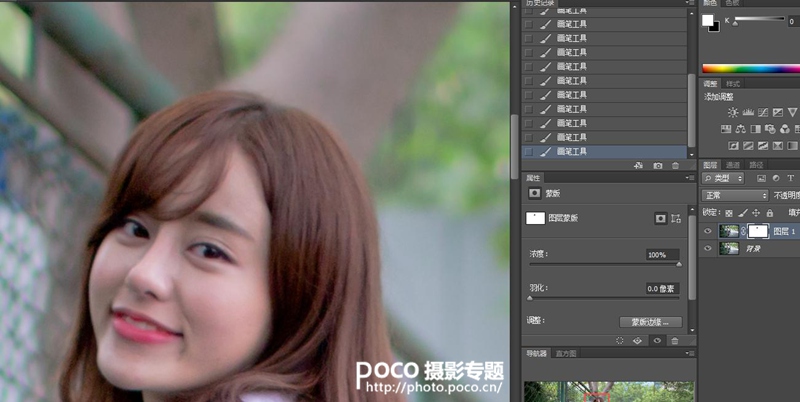Add a Threshold adjustment layer
This screenshot has height=402, width=800.
pyautogui.click(x=763, y=146)
